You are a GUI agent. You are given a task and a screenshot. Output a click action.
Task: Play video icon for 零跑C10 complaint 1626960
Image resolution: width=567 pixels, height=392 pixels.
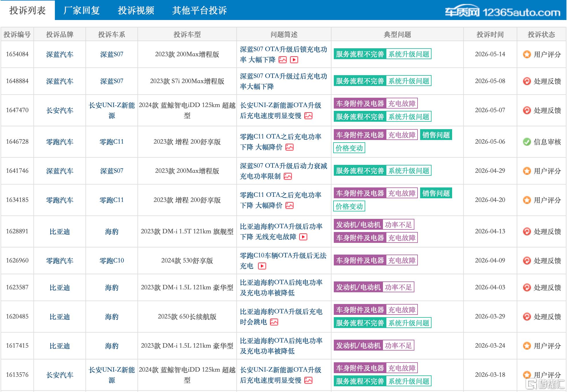coord(262,266)
